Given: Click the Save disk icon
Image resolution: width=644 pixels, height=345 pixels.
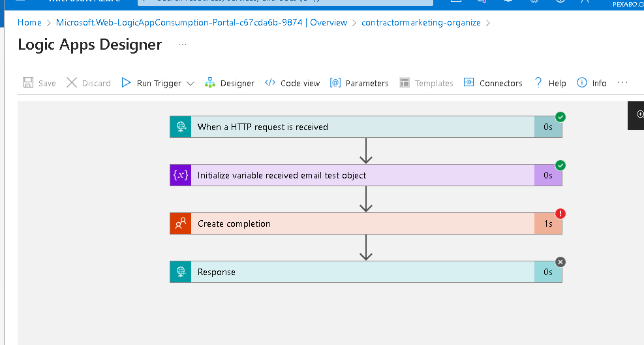Looking at the screenshot, I should pos(28,82).
